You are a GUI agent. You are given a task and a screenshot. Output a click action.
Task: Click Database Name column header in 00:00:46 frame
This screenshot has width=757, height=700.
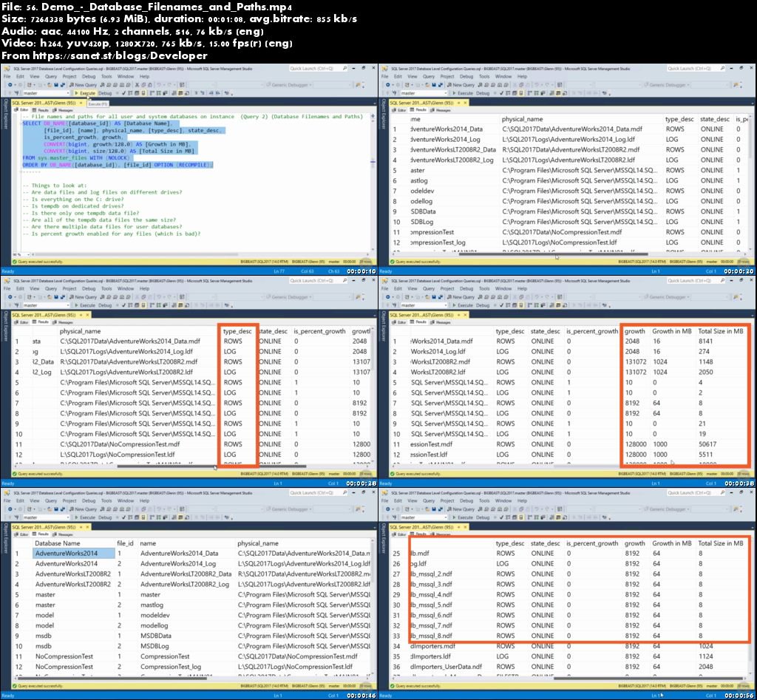coord(58,543)
